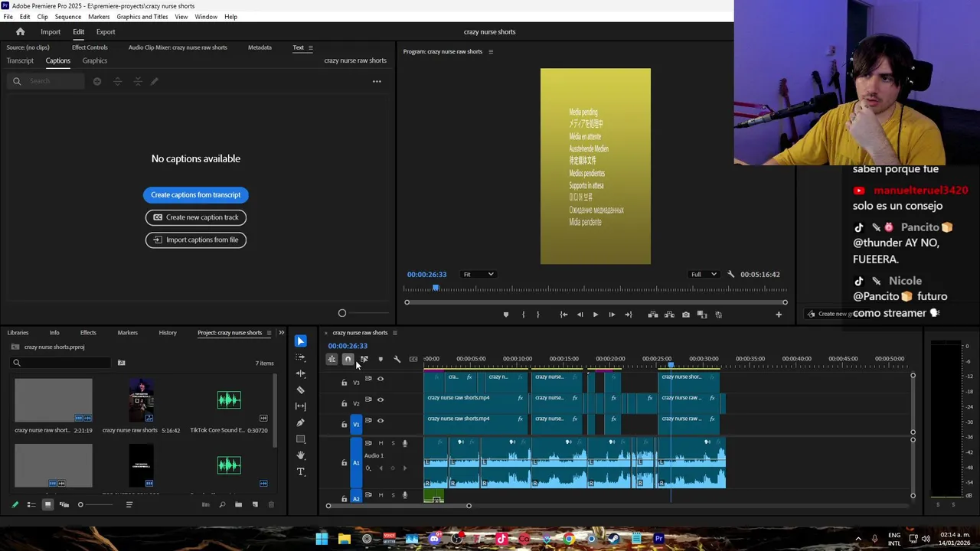Toggle lock on track V3
The image size is (980, 551).
[344, 382]
